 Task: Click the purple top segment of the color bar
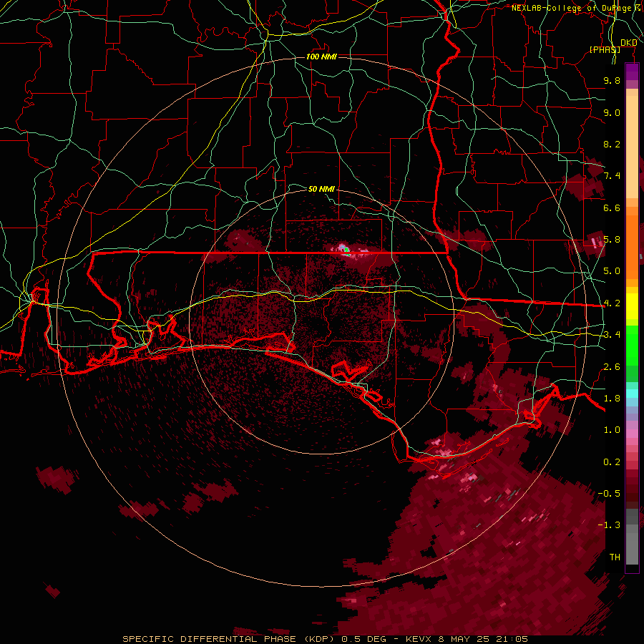pos(632,72)
